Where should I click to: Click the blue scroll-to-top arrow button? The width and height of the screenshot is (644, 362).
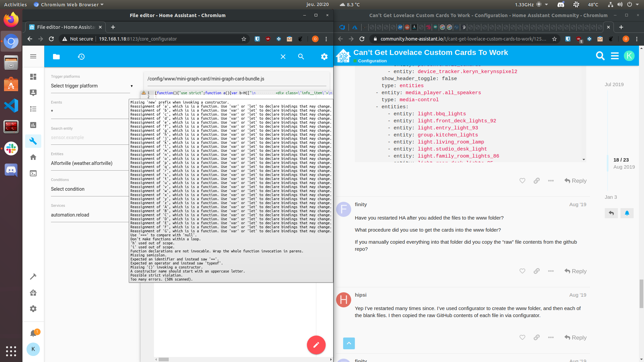point(349,343)
